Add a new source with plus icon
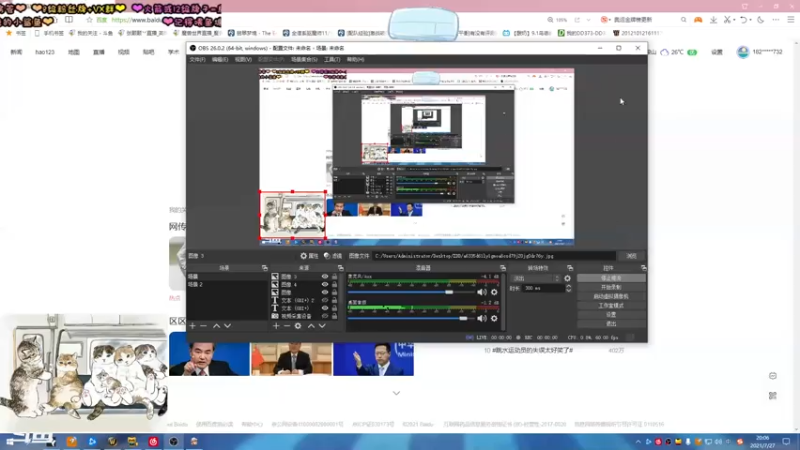 click(276, 326)
